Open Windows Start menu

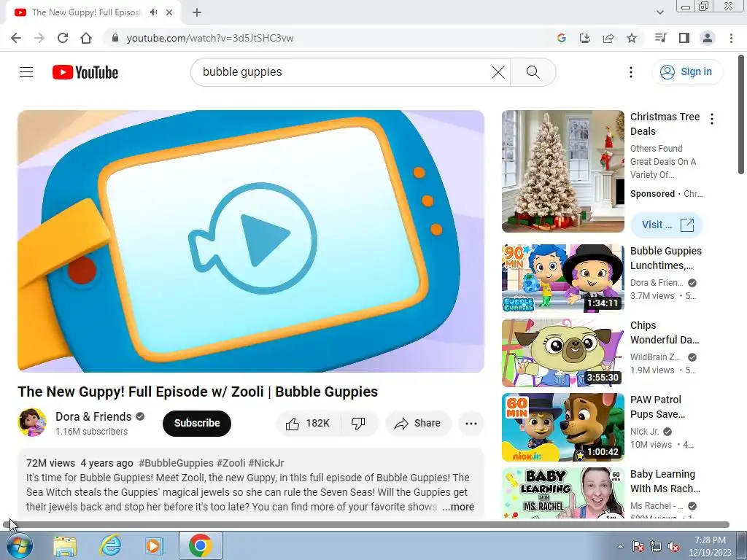tap(18, 545)
